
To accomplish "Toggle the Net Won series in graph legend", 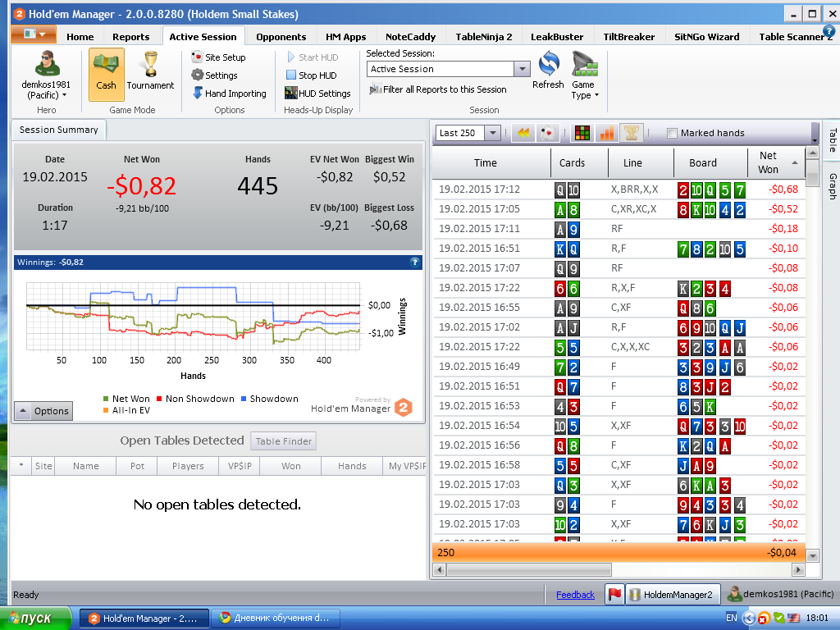I will pos(126,399).
